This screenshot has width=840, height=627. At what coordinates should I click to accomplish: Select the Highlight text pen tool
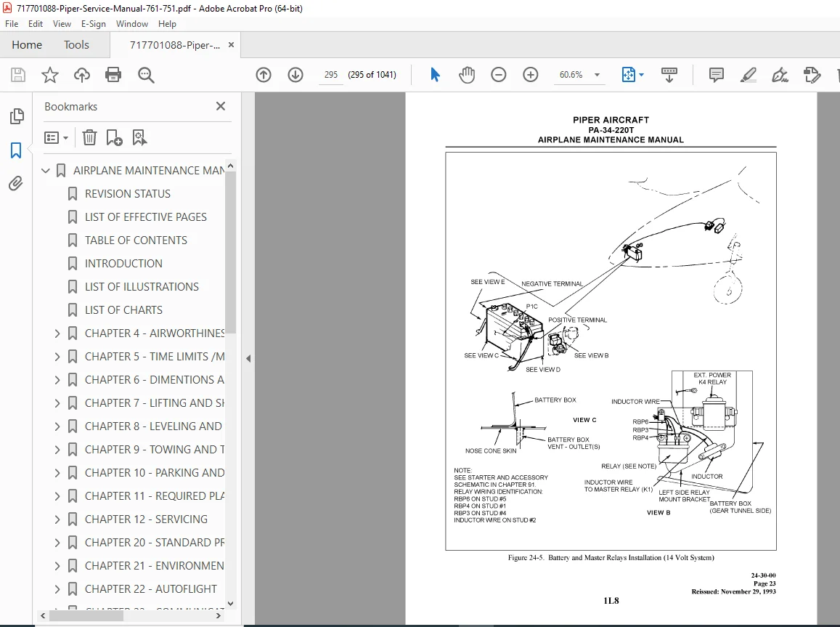[749, 75]
